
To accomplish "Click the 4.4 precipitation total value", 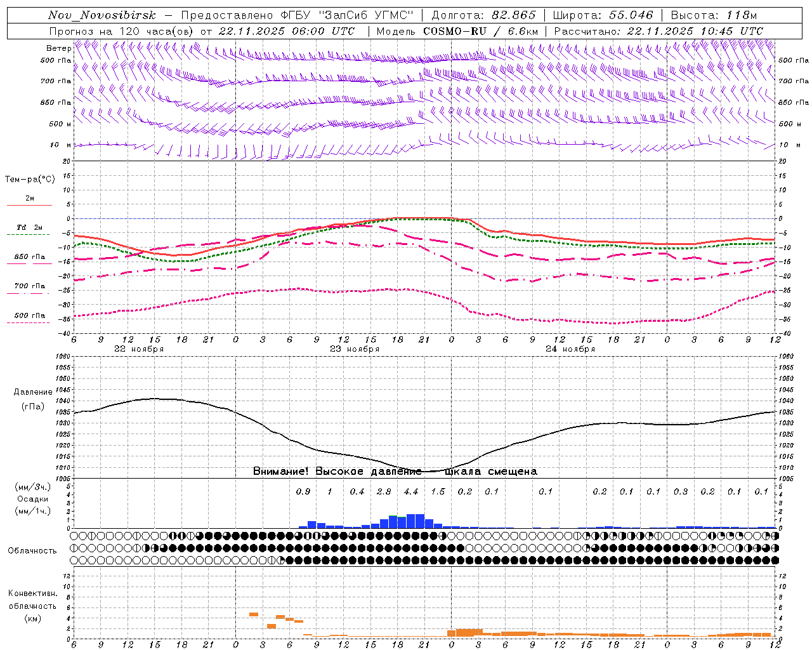I will [410, 491].
